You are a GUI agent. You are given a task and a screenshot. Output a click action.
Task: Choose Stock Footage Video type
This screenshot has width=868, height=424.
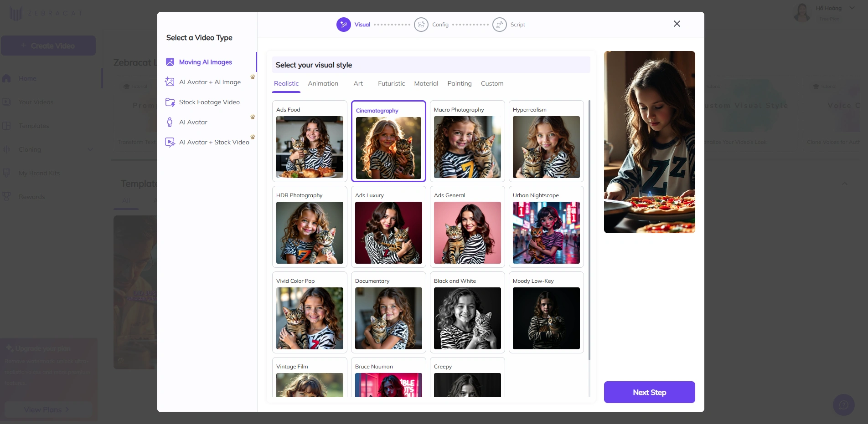[207, 102]
